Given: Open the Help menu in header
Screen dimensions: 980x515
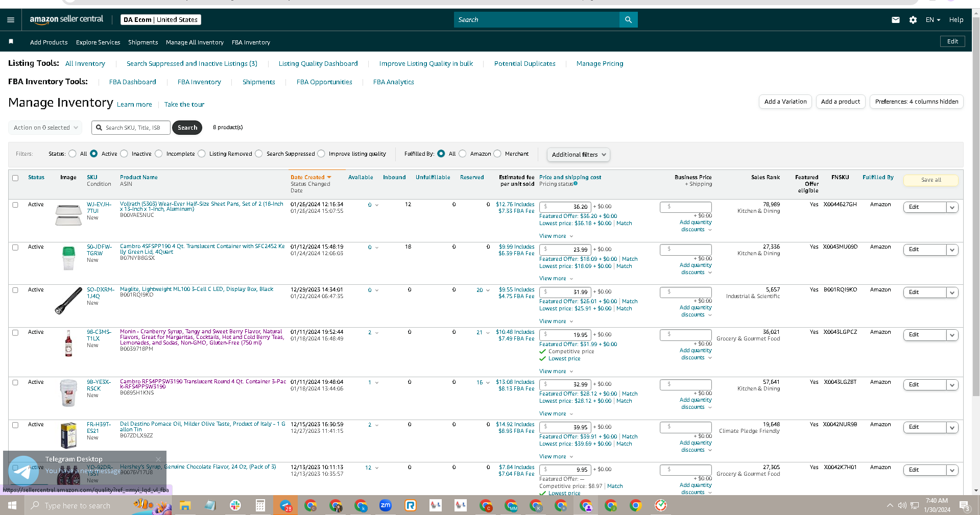Looking at the screenshot, I should (x=956, y=20).
